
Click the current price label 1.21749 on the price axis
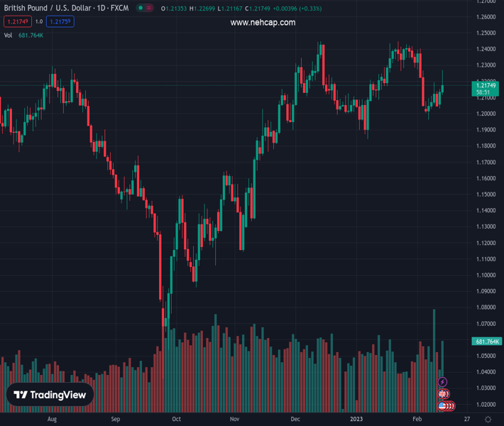[x=486, y=85]
